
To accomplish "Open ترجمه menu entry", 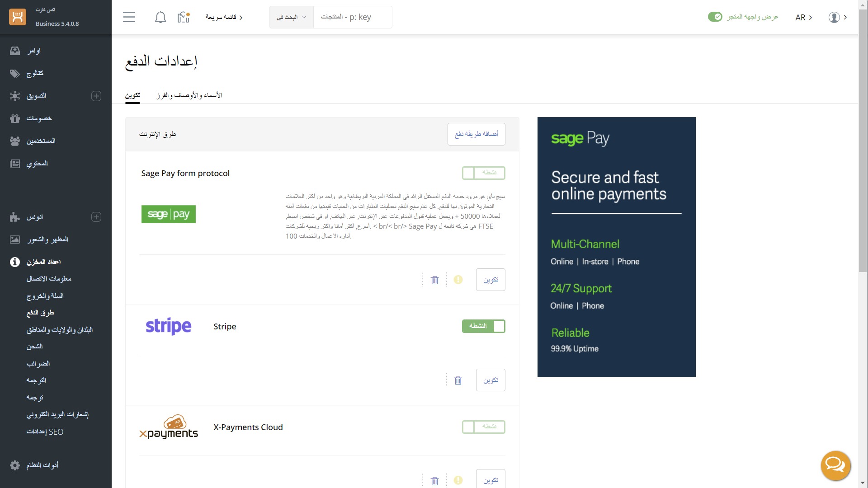I will pos(35,398).
